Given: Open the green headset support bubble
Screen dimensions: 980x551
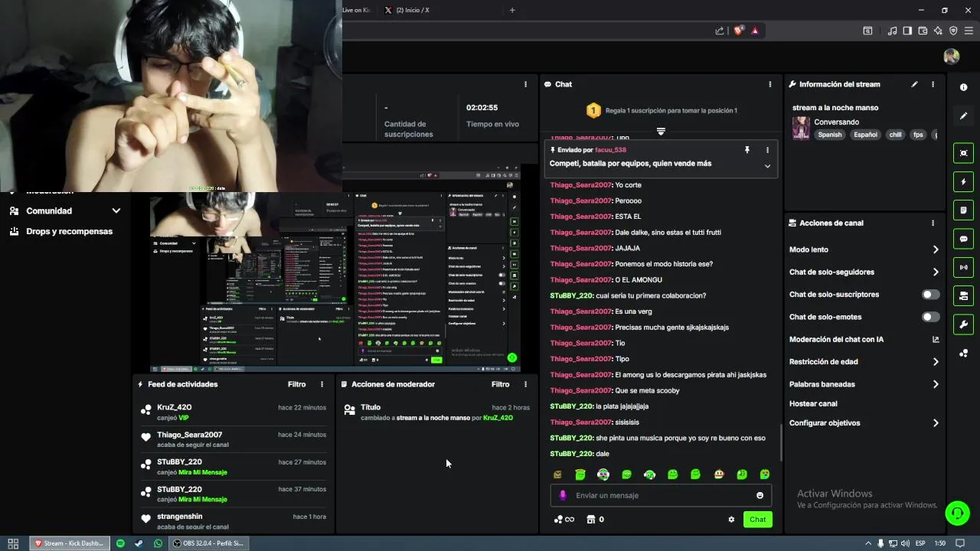Looking at the screenshot, I should point(957,513).
